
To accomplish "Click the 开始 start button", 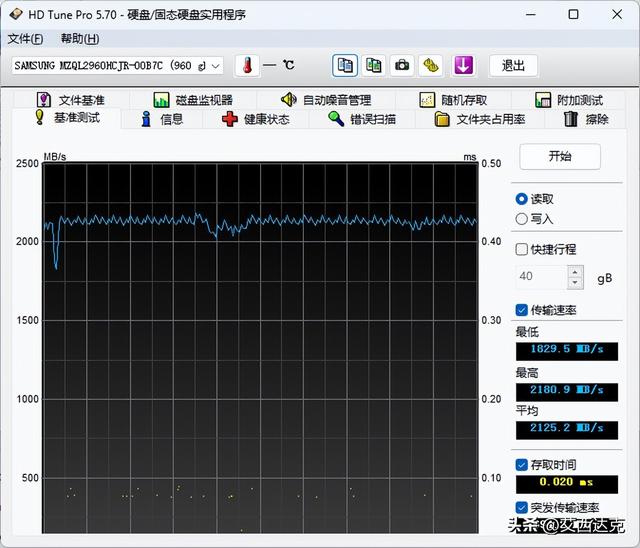I will click(x=560, y=156).
